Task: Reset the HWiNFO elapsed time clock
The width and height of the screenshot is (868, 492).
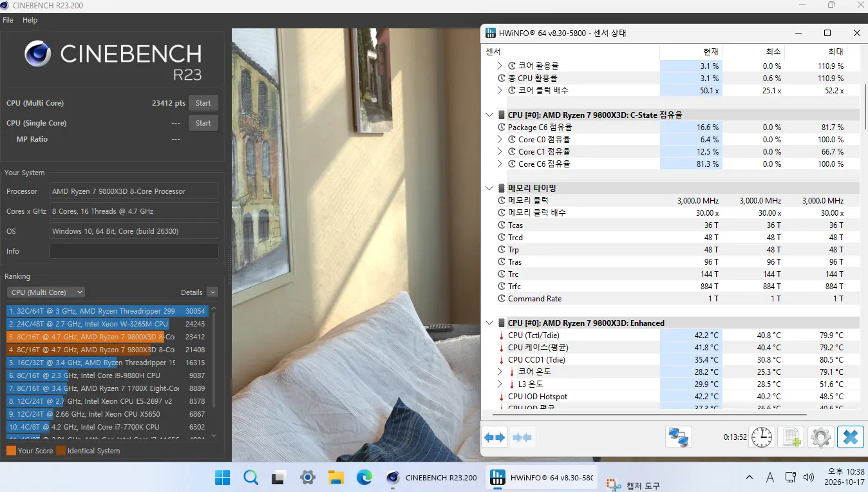Action: [x=762, y=437]
